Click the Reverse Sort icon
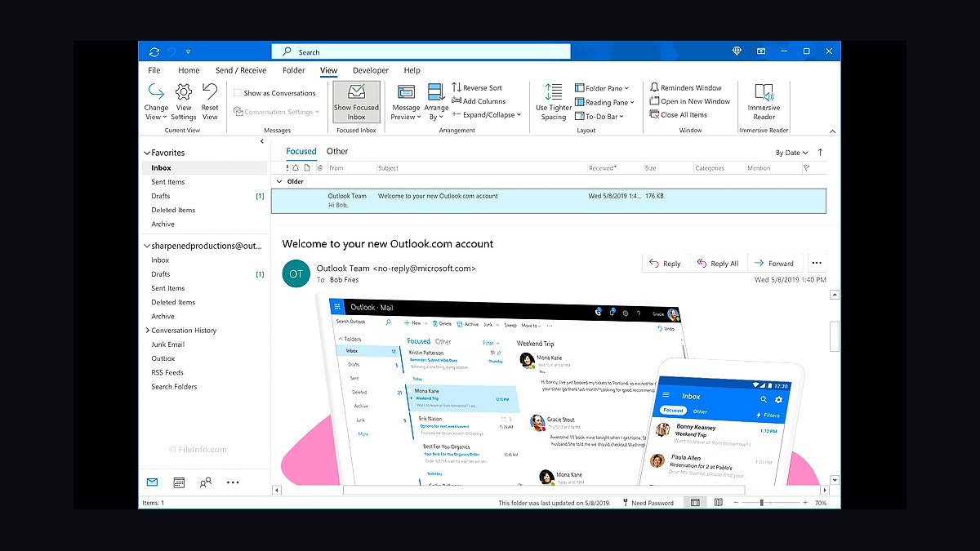 tap(457, 87)
